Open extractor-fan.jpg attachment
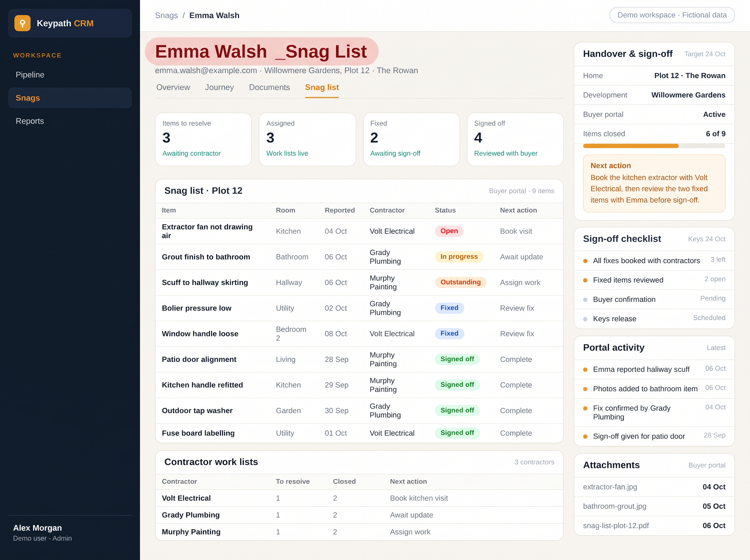The width and height of the screenshot is (750, 560). click(x=654, y=487)
